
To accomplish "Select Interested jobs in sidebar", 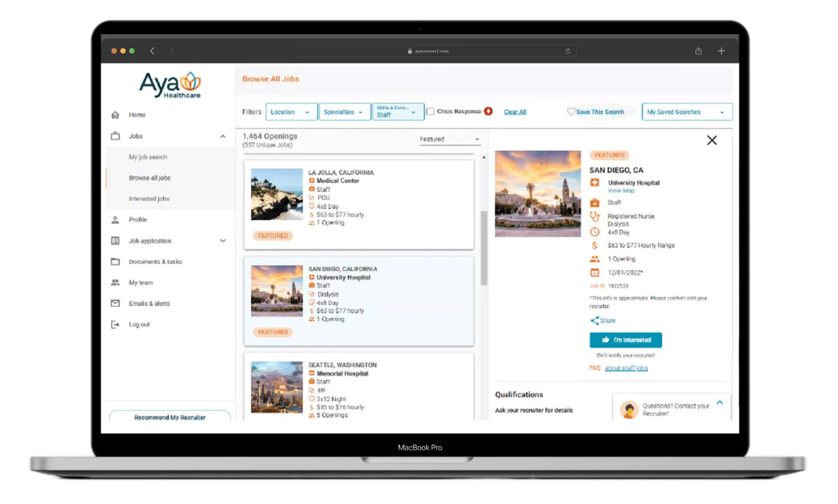I will pos(149,199).
